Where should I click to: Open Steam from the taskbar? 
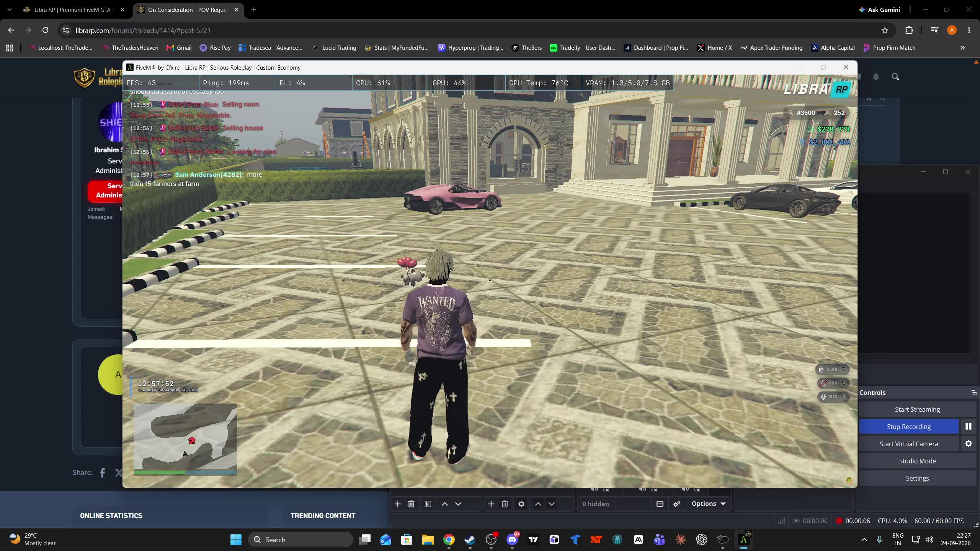(x=470, y=540)
